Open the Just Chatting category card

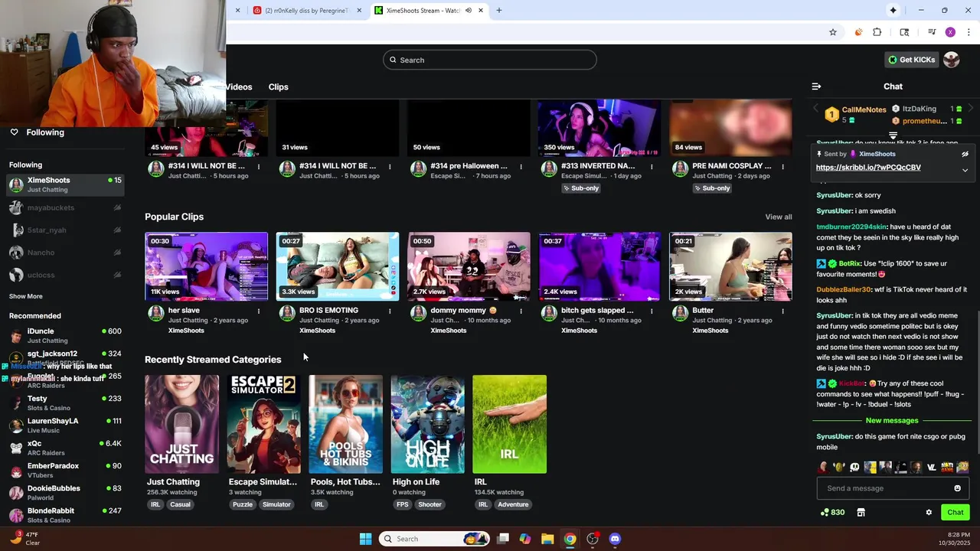click(x=181, y=424)
